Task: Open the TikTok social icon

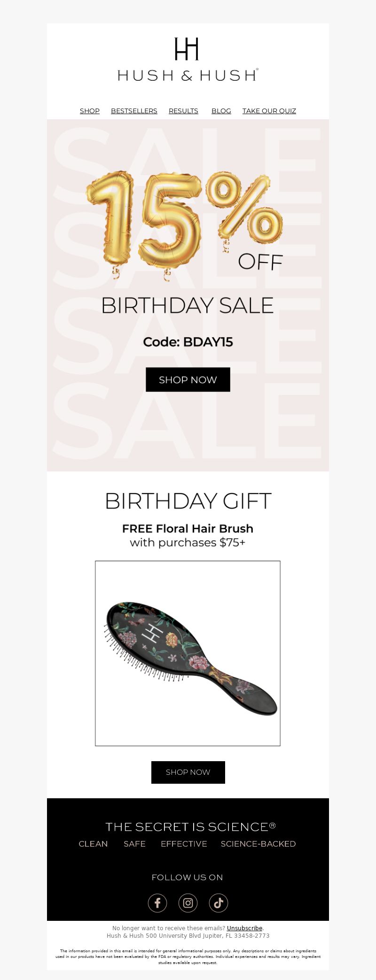Action: 219,903
